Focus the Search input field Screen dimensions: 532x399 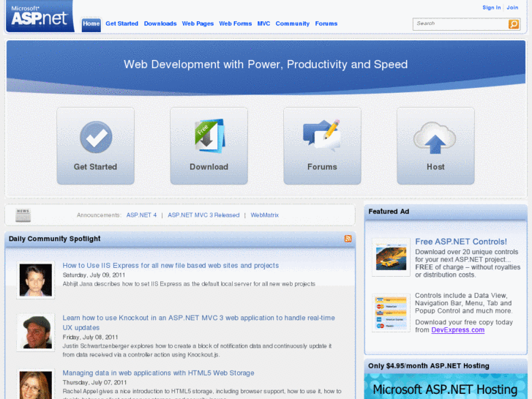[x=460, y=24]
